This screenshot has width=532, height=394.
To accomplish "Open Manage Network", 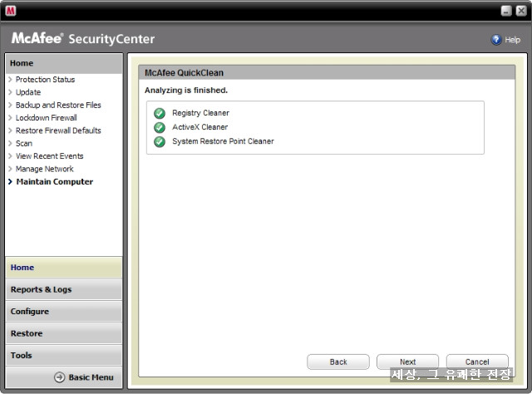I will pyautogui.click(x=44, y=169).
